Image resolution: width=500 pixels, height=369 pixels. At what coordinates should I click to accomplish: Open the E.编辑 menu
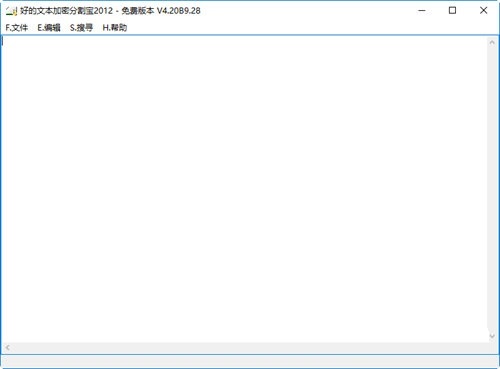click(49, 28)
